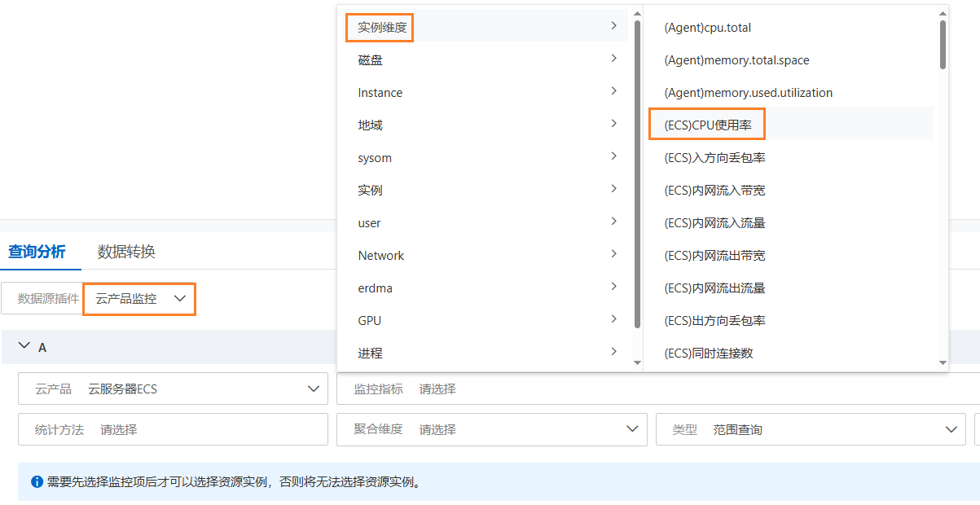The width and height of the screenshot is (980, 505).
Task: Select the (ECS)CPU使用率 metric
Action: 790,125
